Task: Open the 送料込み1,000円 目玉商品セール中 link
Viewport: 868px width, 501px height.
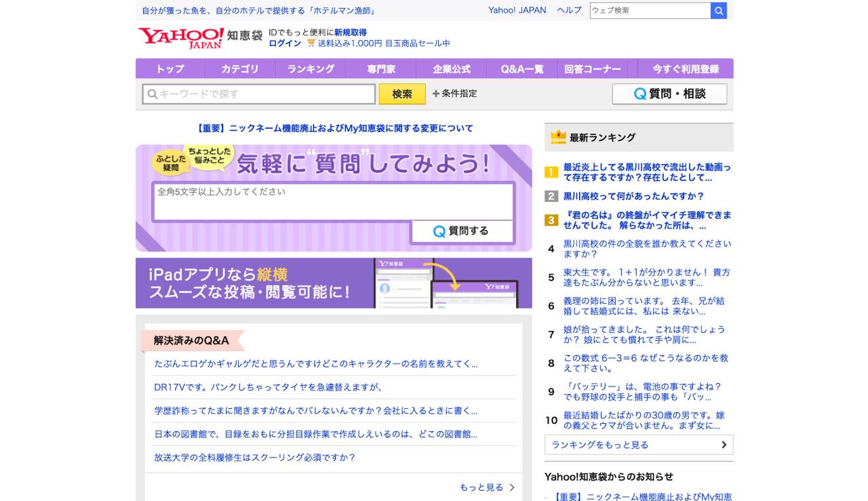Action: tap(384, 43)
